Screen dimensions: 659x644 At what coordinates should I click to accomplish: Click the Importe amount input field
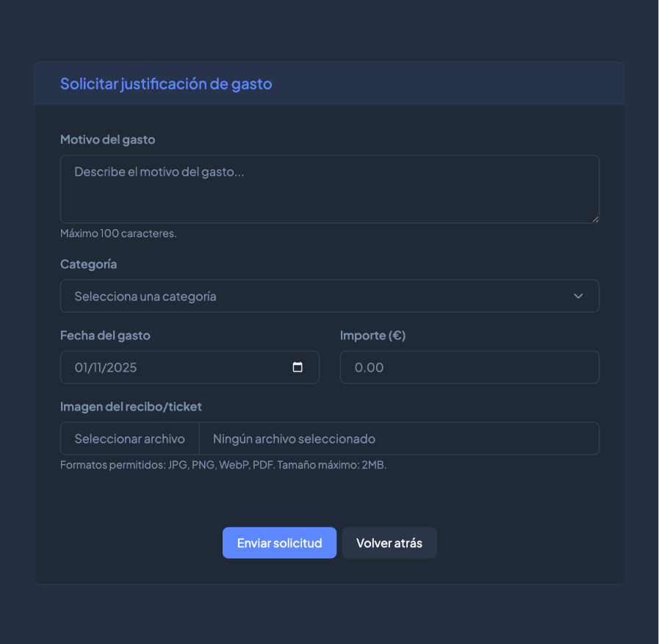pyautogui.click(x=469, y=367)
